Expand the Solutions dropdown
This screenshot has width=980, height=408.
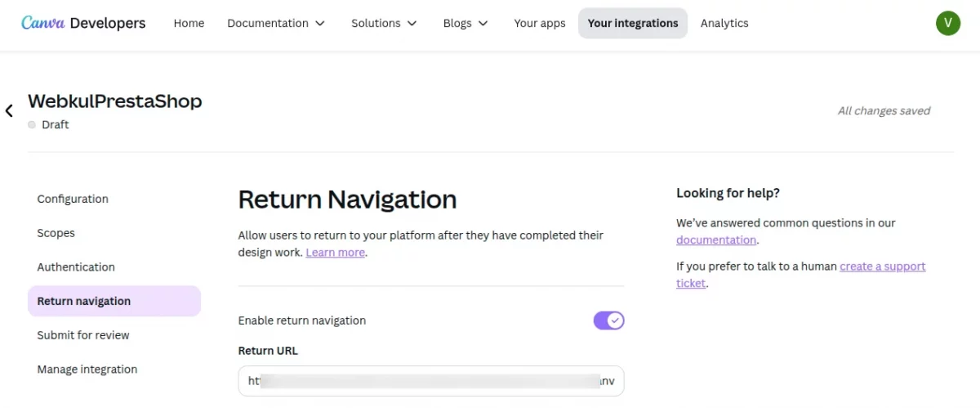click(x=384, y=23)
